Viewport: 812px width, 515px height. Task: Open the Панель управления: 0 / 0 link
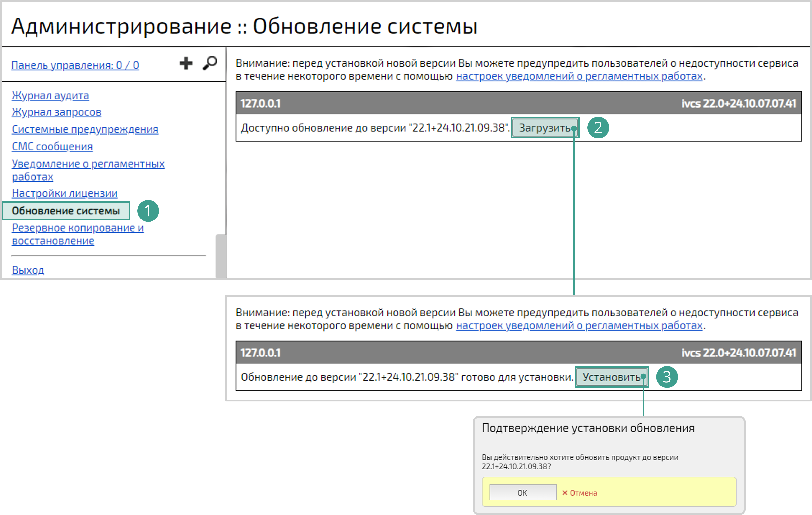pos(75,65)
